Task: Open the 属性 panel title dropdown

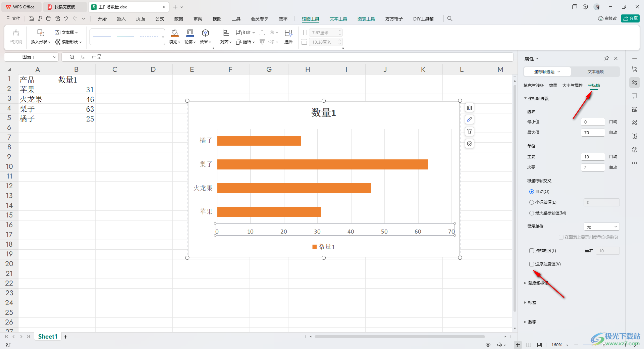Action: pos(532,59)
